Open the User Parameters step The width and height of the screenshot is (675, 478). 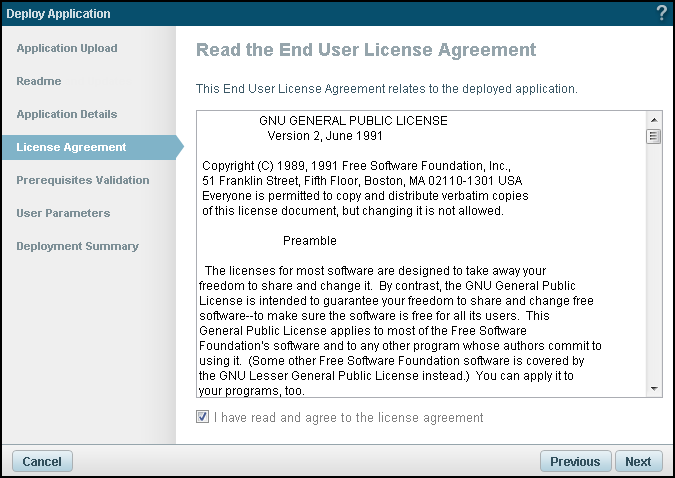pos(63,213)
